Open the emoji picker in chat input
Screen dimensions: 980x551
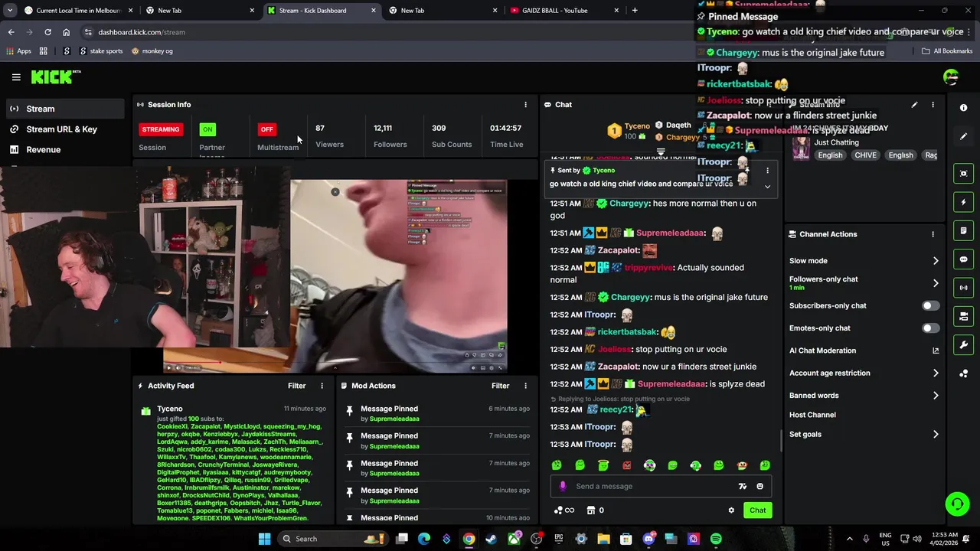pyautogui.click(x=759, y=486)
